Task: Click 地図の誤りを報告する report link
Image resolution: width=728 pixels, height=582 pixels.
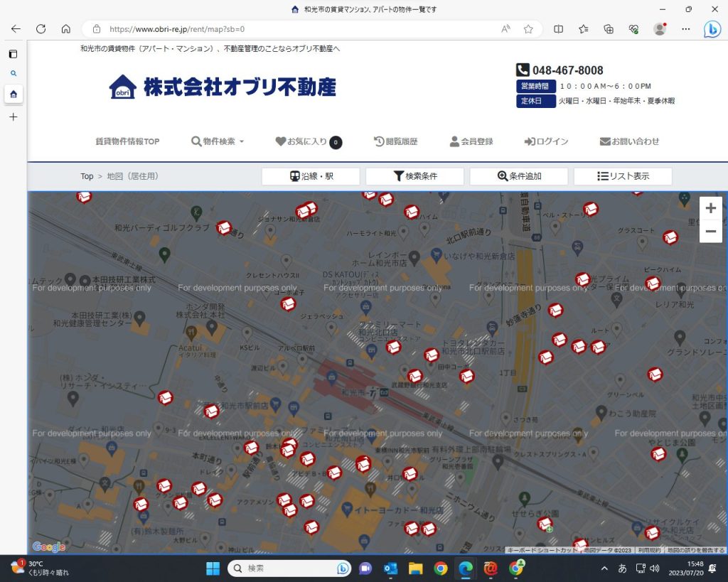Action: point(695,550)
